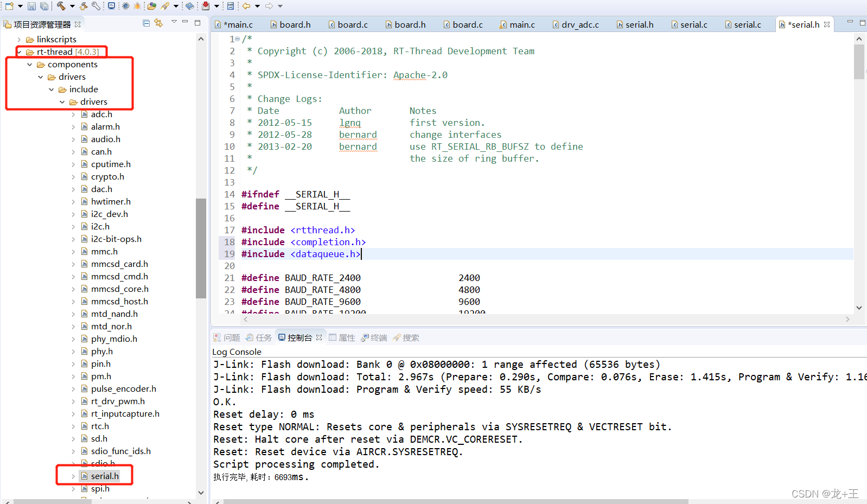Click the New file toolbar icon
867x504 pixels.
[x=9, y=6]
